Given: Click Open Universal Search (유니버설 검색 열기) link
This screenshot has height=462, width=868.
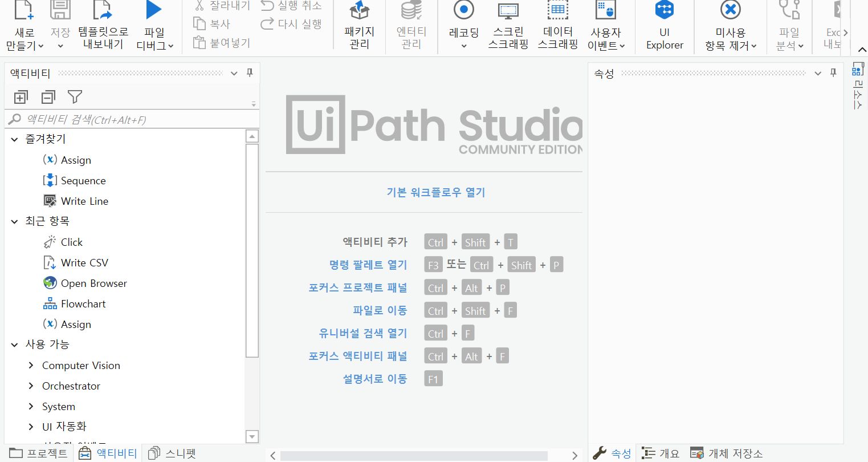Looking at the screenshot, I should click(363, 333).
